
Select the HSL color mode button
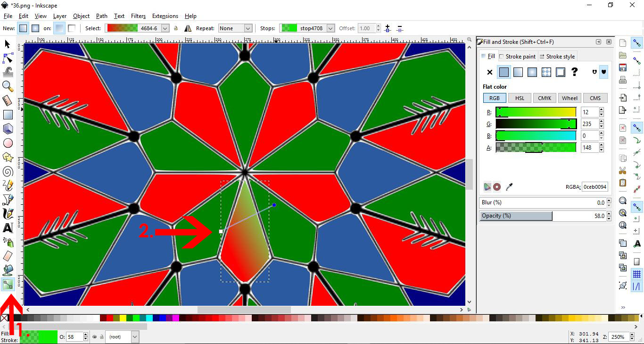[x=520, y=98]
